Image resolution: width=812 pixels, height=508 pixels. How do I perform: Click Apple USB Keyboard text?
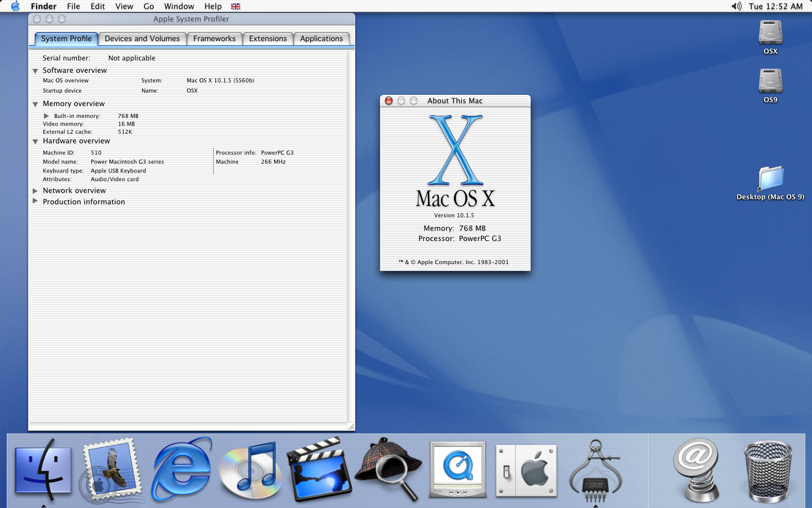(118, 171)
